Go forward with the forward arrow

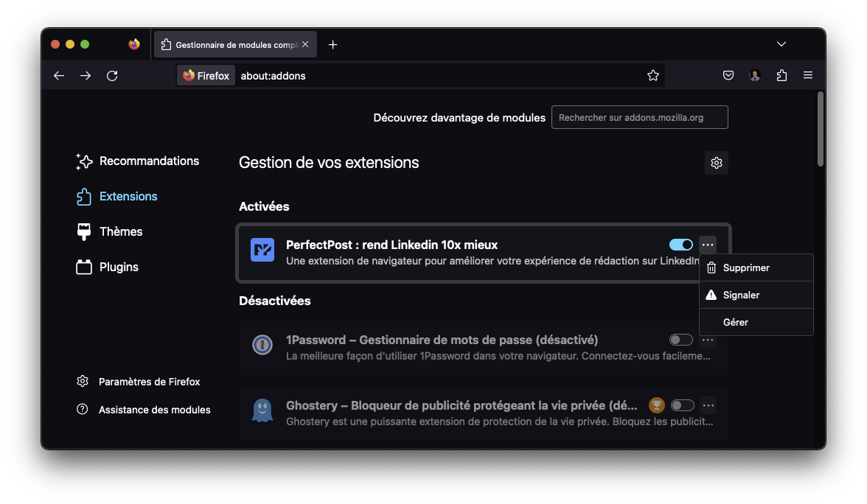(x=86, y=76)
